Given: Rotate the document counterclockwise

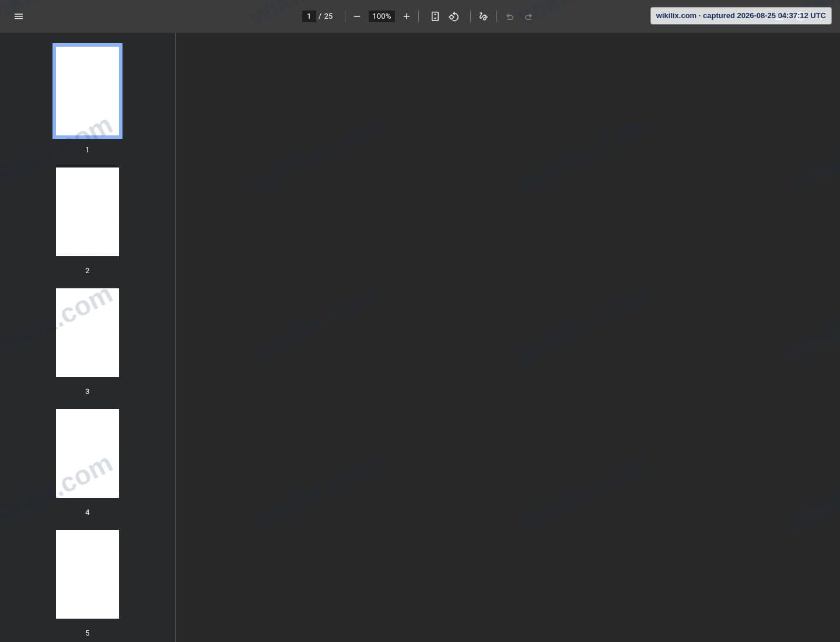Looking at the screenshot, I should 454,16.
